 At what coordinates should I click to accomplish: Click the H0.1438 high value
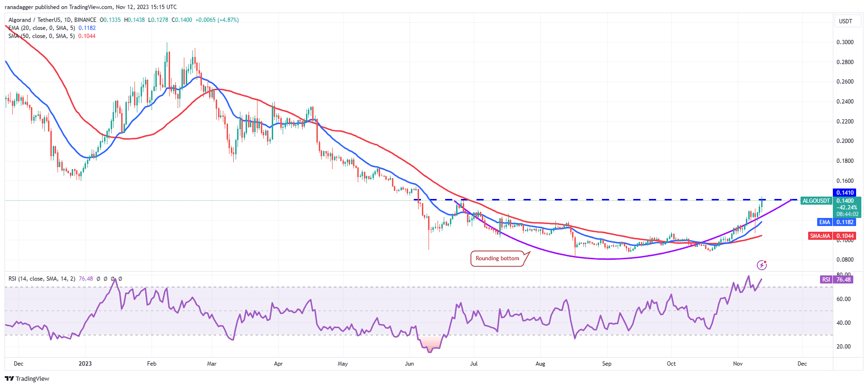pos(134,20)
